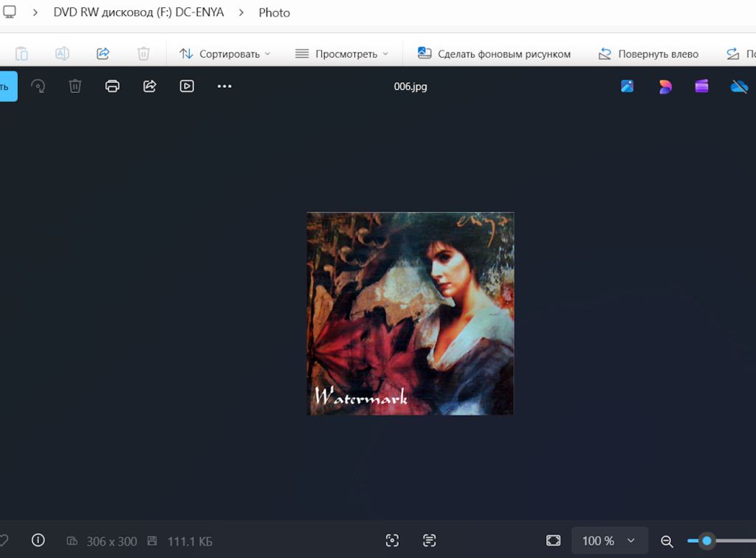Launch the Microsoft Designer icon
The height and width of the screenshot is (558, 756).
[x=665, y=87]
